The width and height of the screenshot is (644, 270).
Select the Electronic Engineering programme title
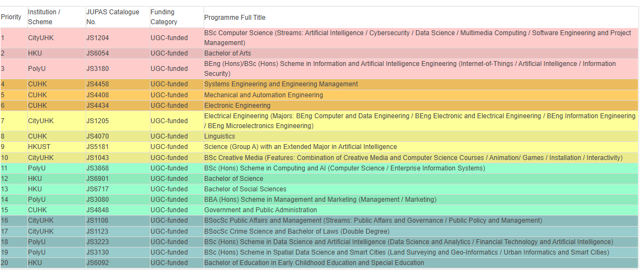coord(237,106)
